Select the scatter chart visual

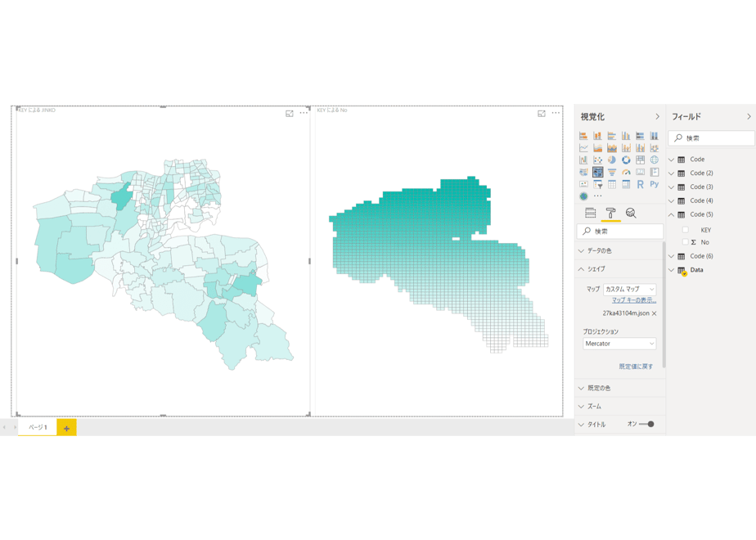597,160
